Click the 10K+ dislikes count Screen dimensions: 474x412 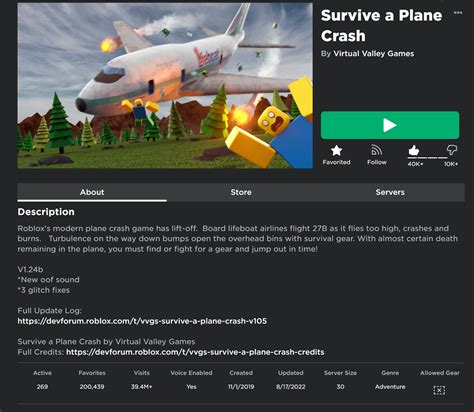[451, 164]
